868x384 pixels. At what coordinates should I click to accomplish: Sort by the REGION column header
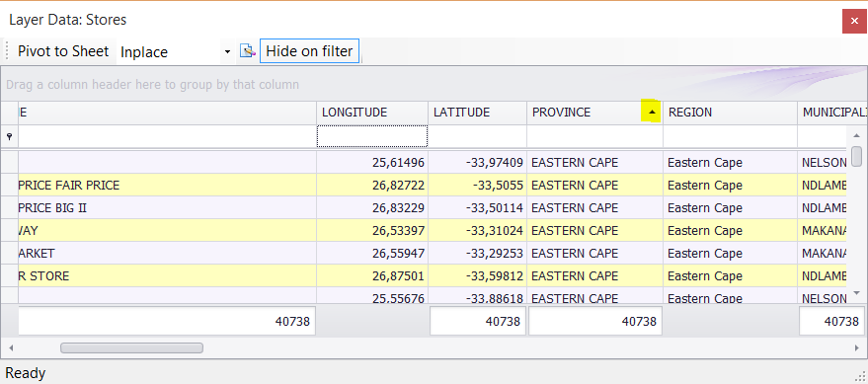pos(730,113)
